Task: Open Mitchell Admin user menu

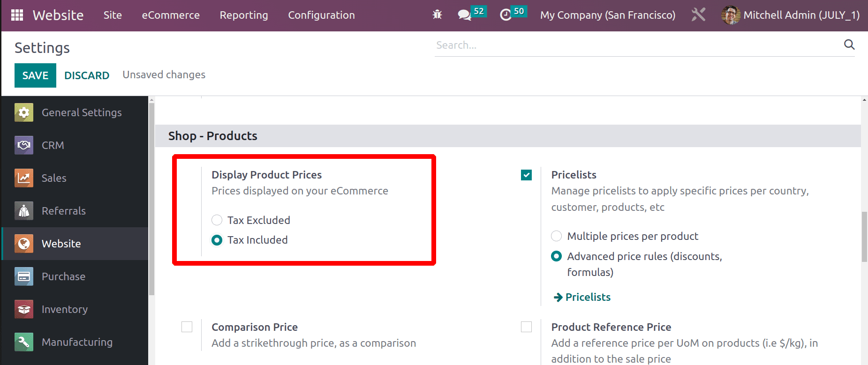Action: coord(790,15)
